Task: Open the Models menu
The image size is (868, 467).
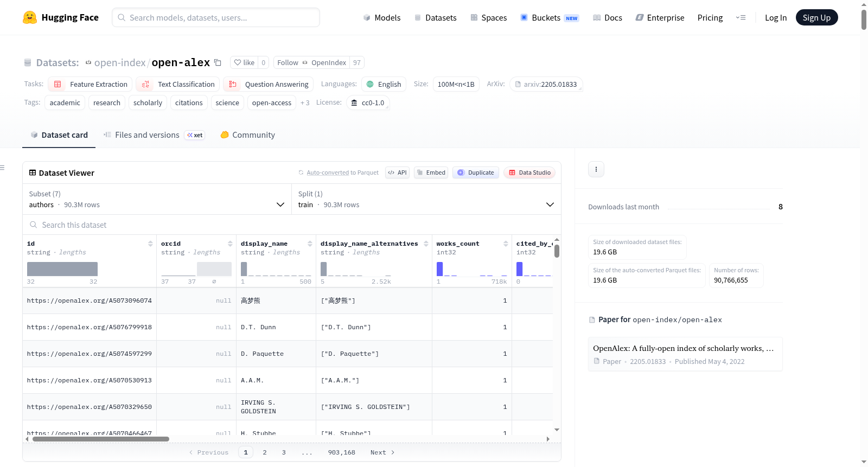Action: point(382,17)
